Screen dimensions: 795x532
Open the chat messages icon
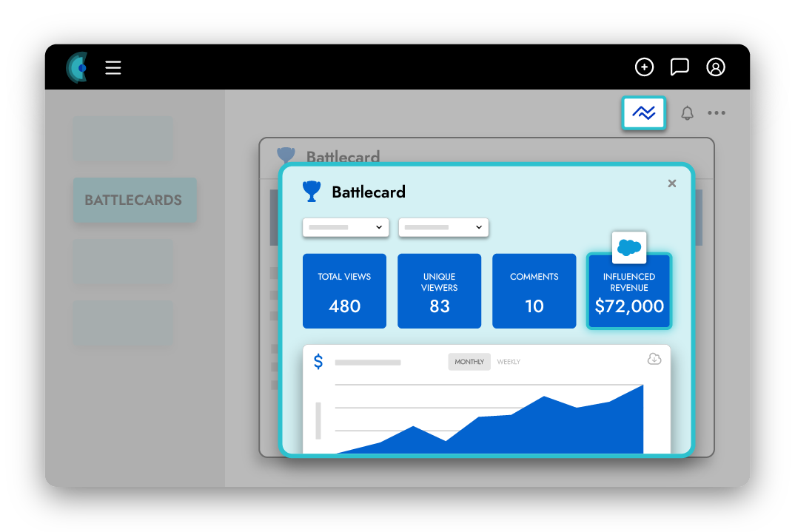click(x=679, y=67)
